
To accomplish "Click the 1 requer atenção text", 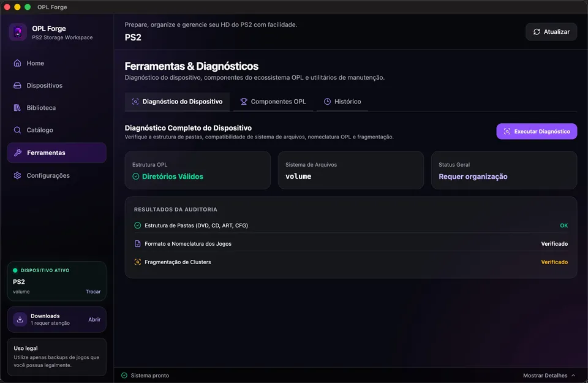I will coord(50,324).
